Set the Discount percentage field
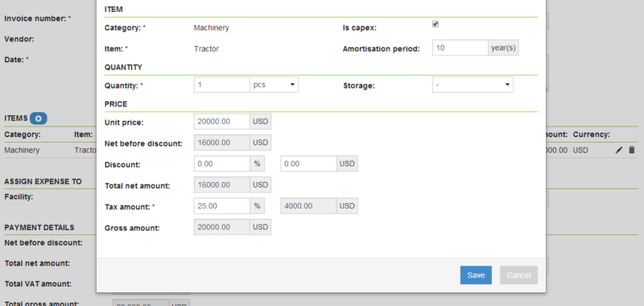Screen dimensions: 644x306 (222, 163)
